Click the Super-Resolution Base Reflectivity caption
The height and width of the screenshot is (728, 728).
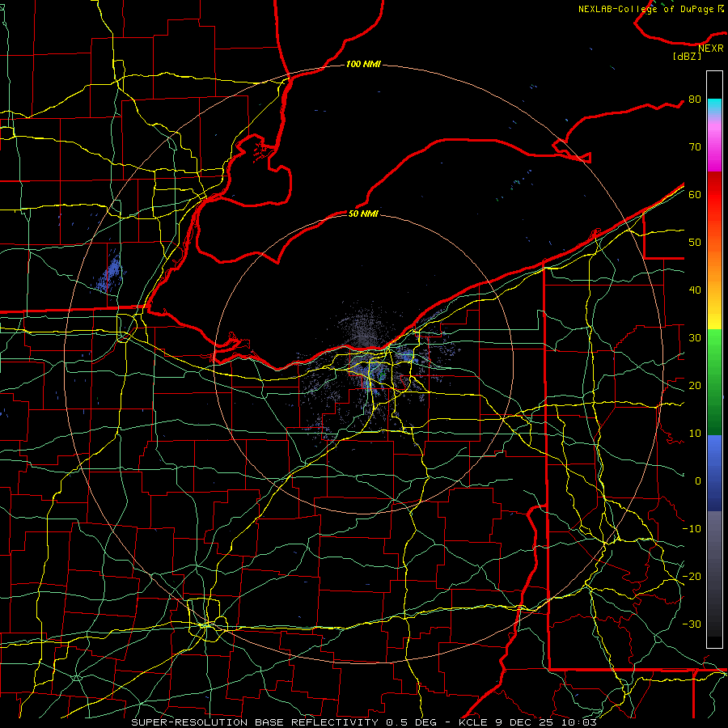tap(363, 722)
